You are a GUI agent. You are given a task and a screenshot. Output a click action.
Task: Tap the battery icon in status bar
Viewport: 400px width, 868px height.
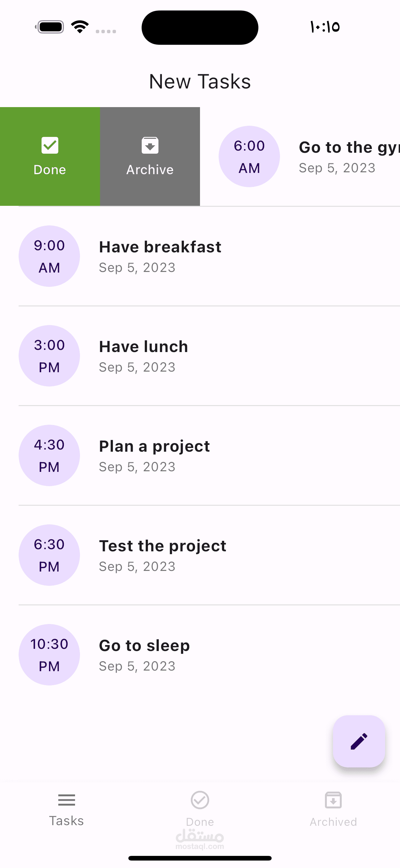point(50,27)
